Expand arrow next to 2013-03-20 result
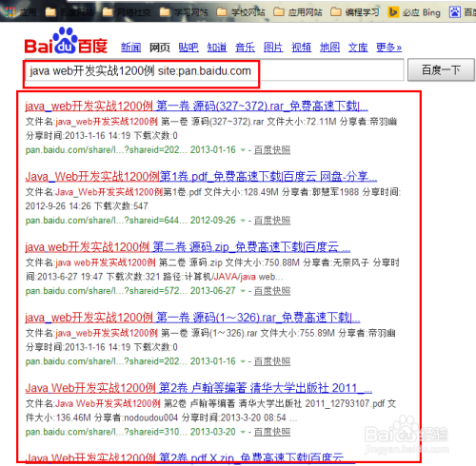476x466 pixels. pos(243,432)
